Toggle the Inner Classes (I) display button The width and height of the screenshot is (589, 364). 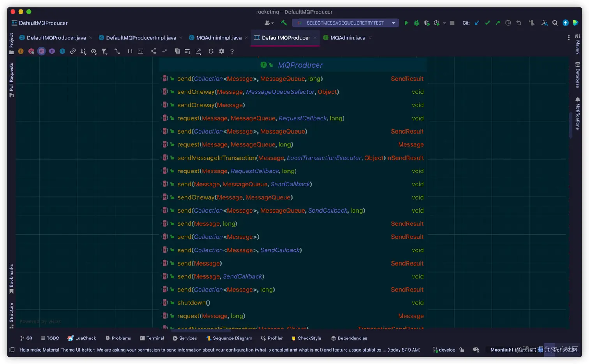coord(62,51)
